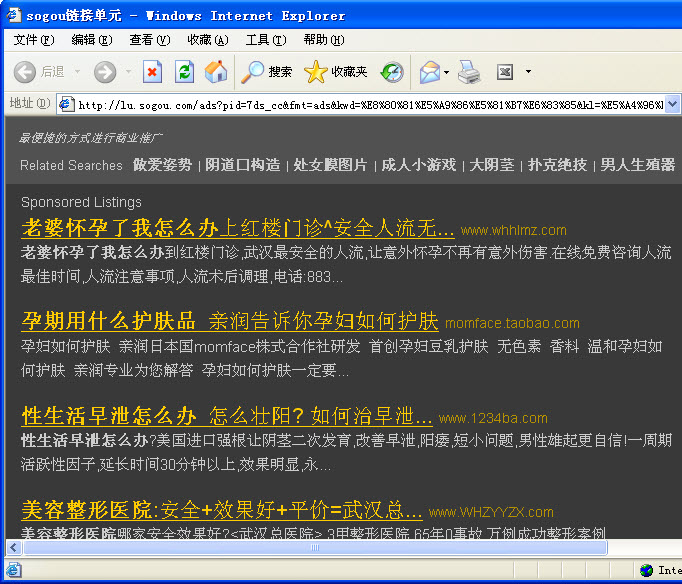682x584 pixels.
Task: Open the 孕期用什么护肤品 sponsored link
Action: (x=230, y=321)
